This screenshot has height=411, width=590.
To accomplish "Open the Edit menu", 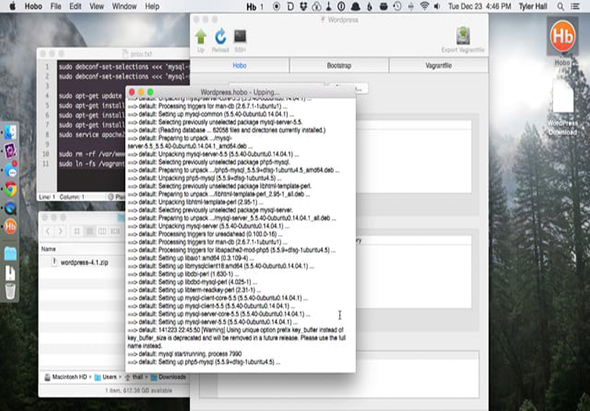I will [x=75, y=6].
